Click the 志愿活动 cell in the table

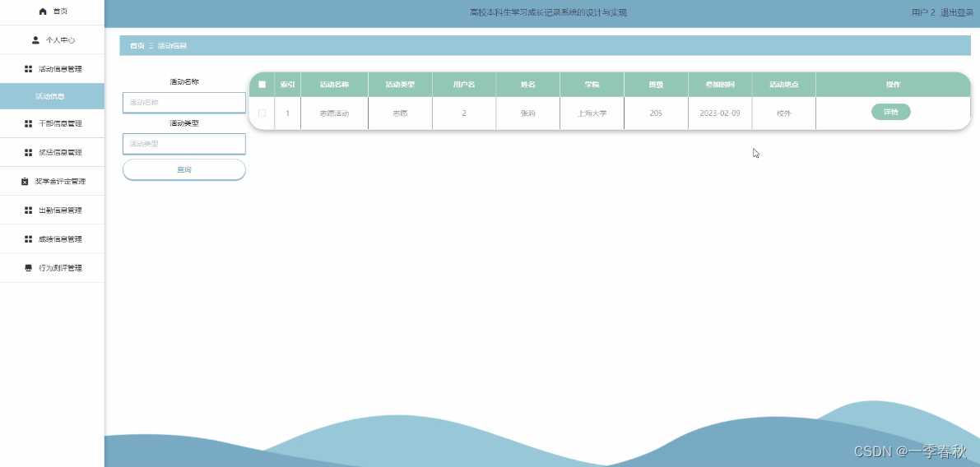coord(334,113)
